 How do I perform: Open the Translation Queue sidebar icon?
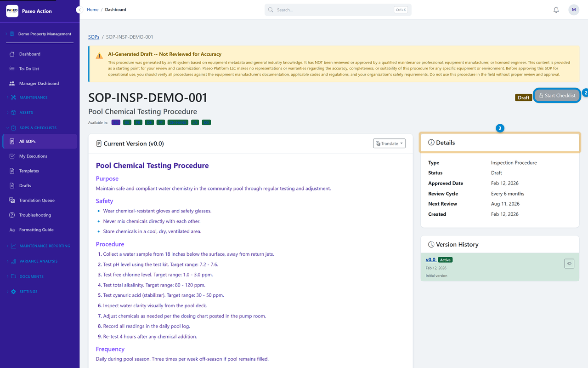coord(12,200)
